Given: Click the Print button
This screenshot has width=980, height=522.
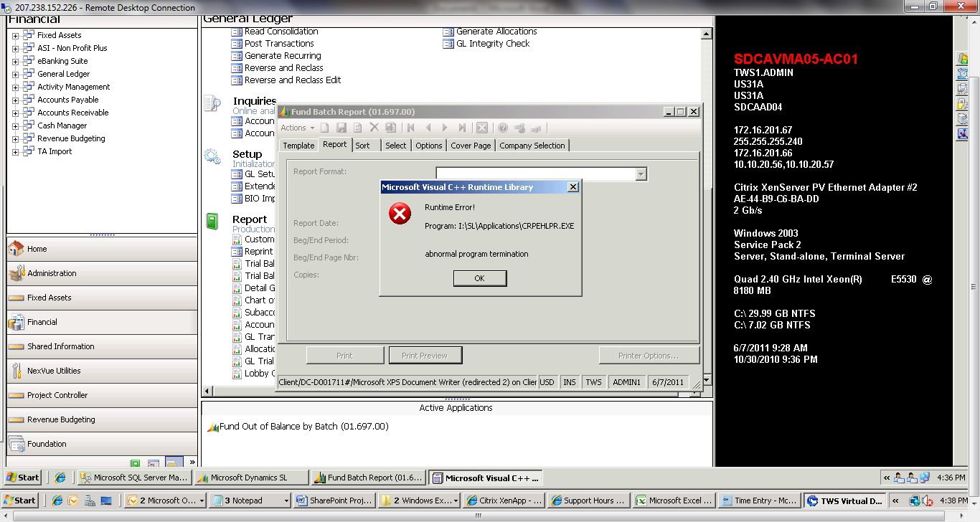Looking at the screenshot, I should click(x=344, y=356).
